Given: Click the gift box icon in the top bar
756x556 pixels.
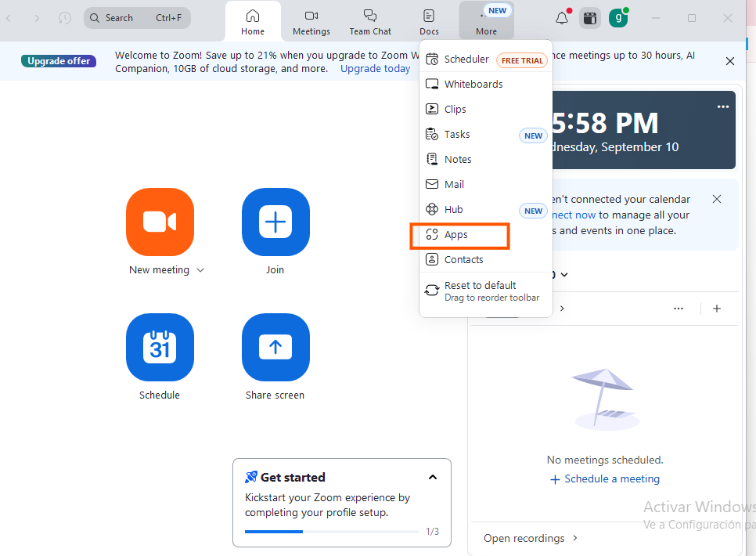Looking at the screenshot, I should [590, 18].
